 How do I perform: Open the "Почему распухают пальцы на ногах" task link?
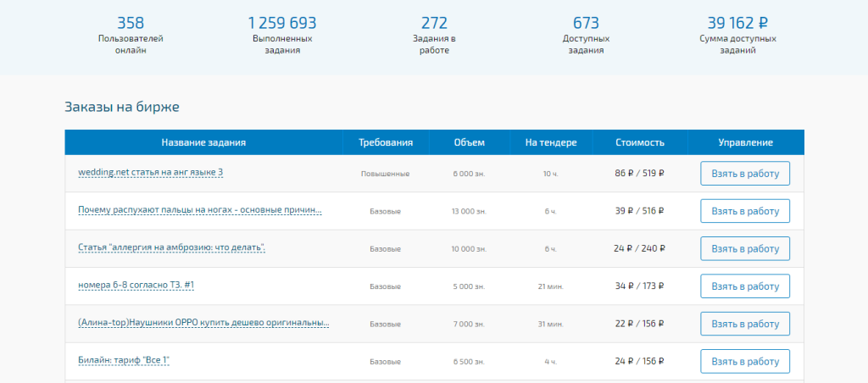coord(199,210)
